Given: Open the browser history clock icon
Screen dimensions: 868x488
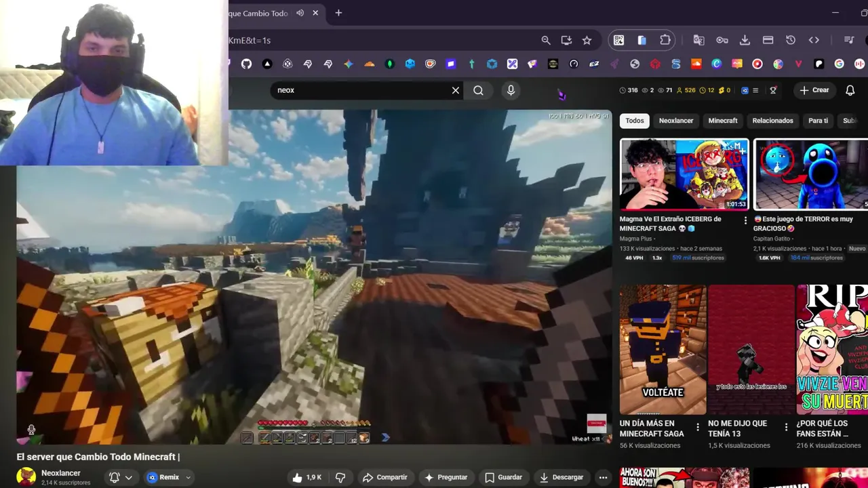Looking at the screenshot, I should pyautogui.click(x=791, y=41).
